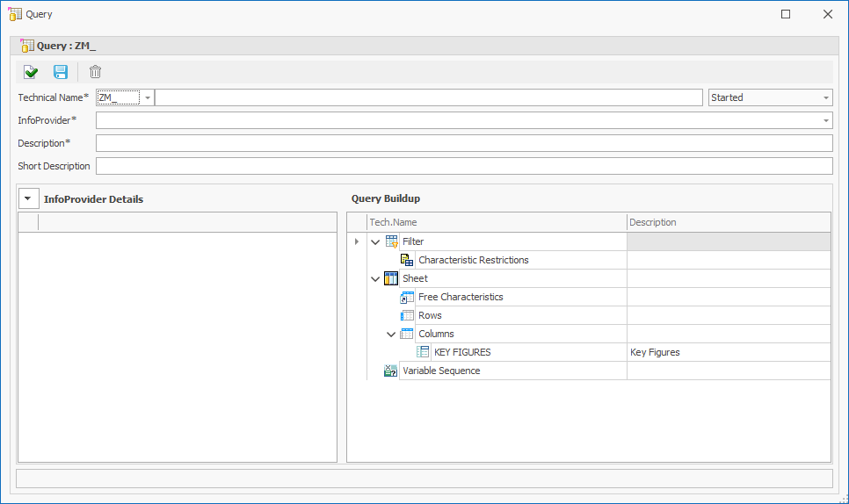Collapse the Columns tree node

point(391,334)
